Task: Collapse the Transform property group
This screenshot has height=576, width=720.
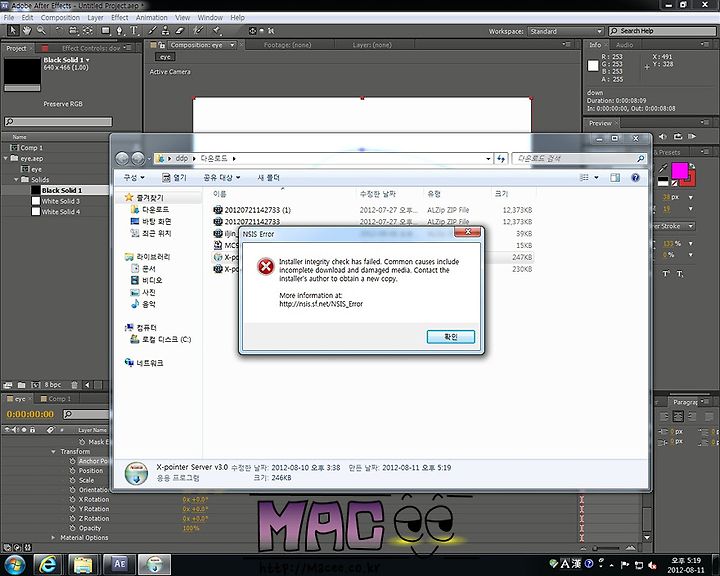Action: 54,452
